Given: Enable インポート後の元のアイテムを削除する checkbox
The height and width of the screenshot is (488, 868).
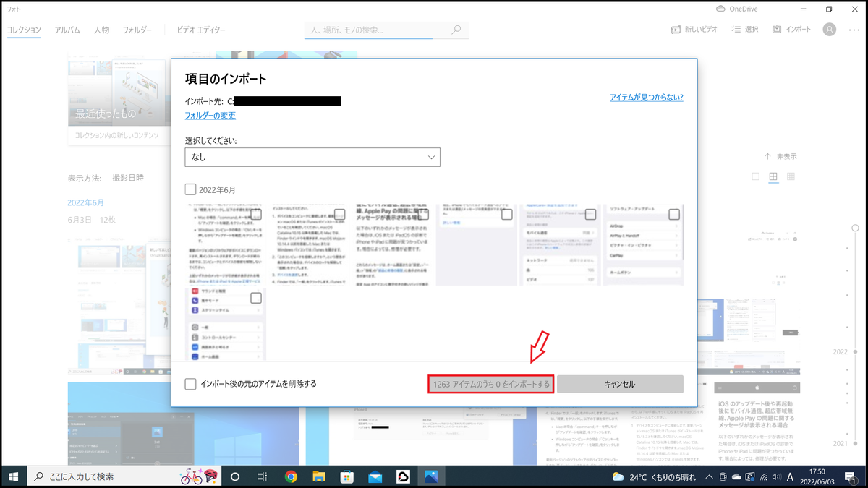Looking at the screenshot, I should [x=190, y=384].
